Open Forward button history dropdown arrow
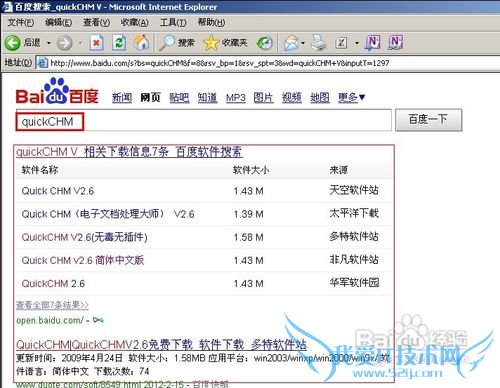500x388 pixels. 80,43
